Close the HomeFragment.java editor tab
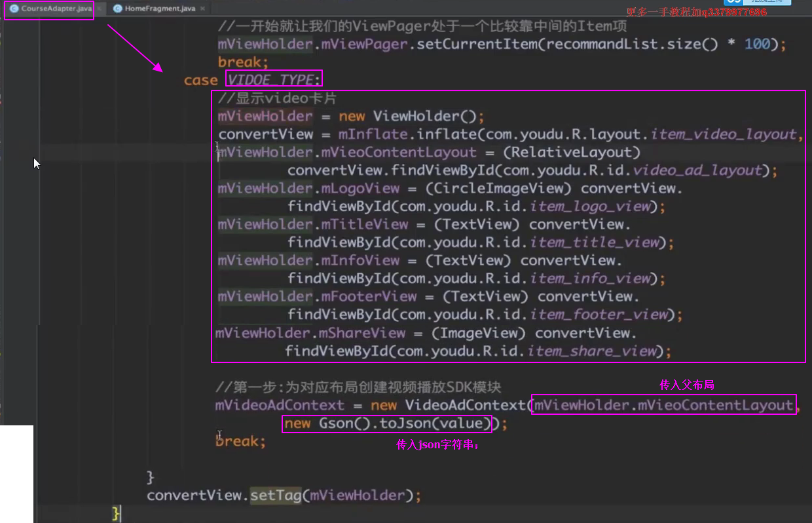The width and height of the screenshot is (812, 523). click(x=202, y=9)
